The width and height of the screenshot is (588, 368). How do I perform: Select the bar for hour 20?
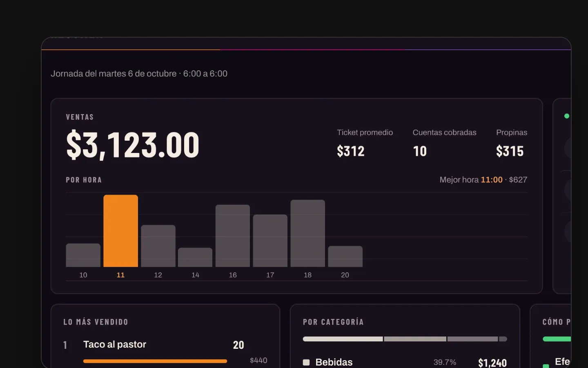click(x=345, y=256)
